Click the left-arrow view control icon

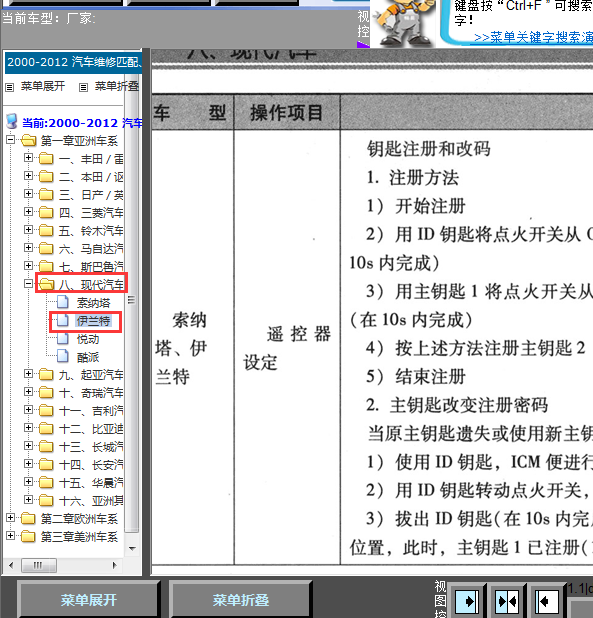tap(546, 601)
